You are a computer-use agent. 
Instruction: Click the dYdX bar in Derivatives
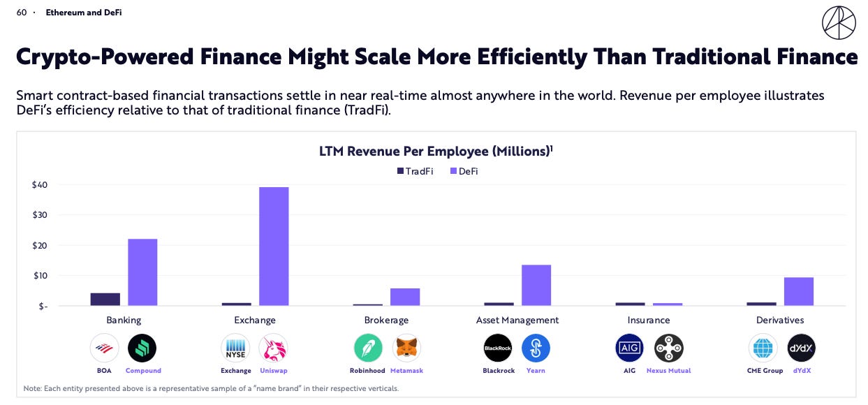coord(799,292)
